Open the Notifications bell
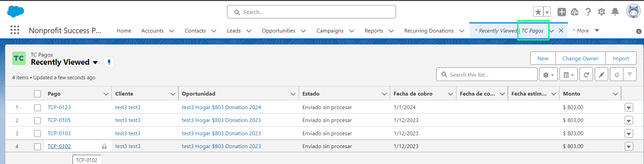The height and width of the screenshot is (164, 644). click(x=615, y=12)
